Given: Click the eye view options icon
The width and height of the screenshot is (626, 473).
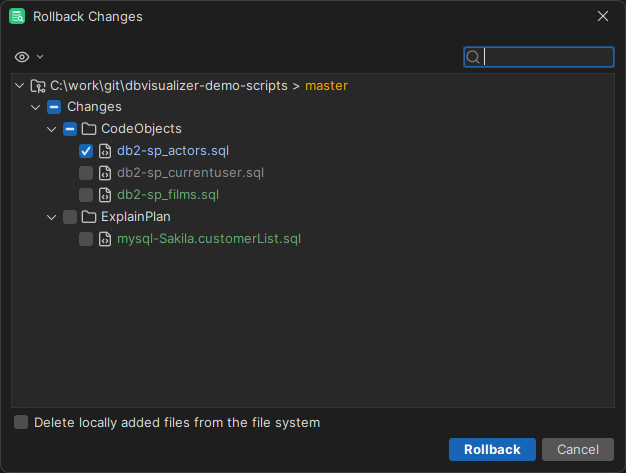Looking at the screenshot, I should pos(22,57).
